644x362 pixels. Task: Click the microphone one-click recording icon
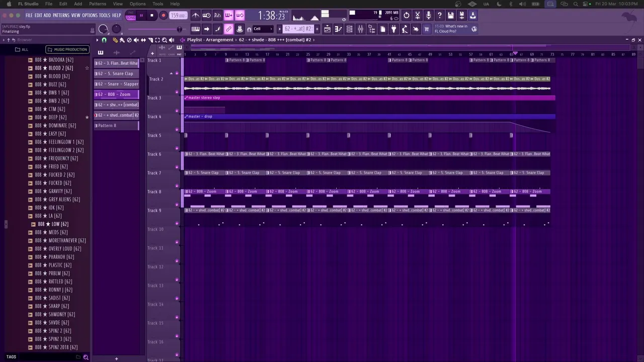429,16
